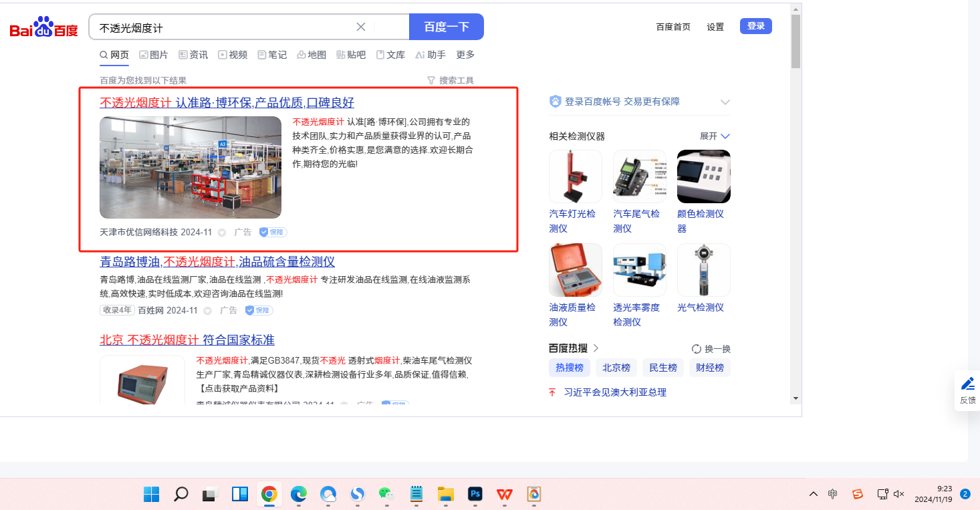The image size is (980, 510).
Task: Go to the 文库 tab
Action: click(390, 55)
